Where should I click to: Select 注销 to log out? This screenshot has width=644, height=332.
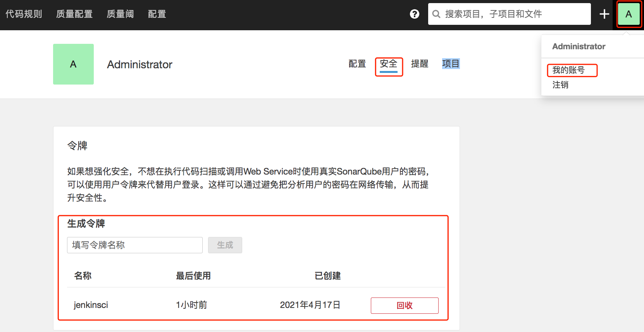coord(560,85)
